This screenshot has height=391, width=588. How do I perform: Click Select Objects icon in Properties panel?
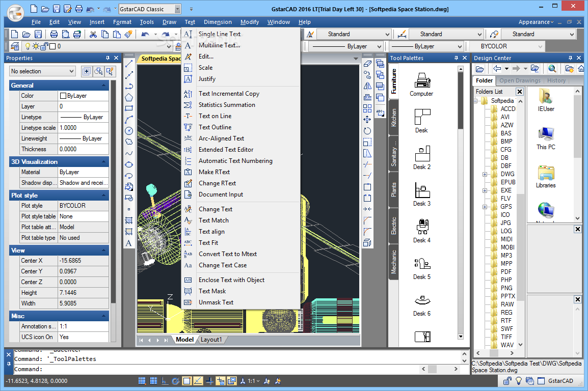pyautogui.click(x=99, y=71)
